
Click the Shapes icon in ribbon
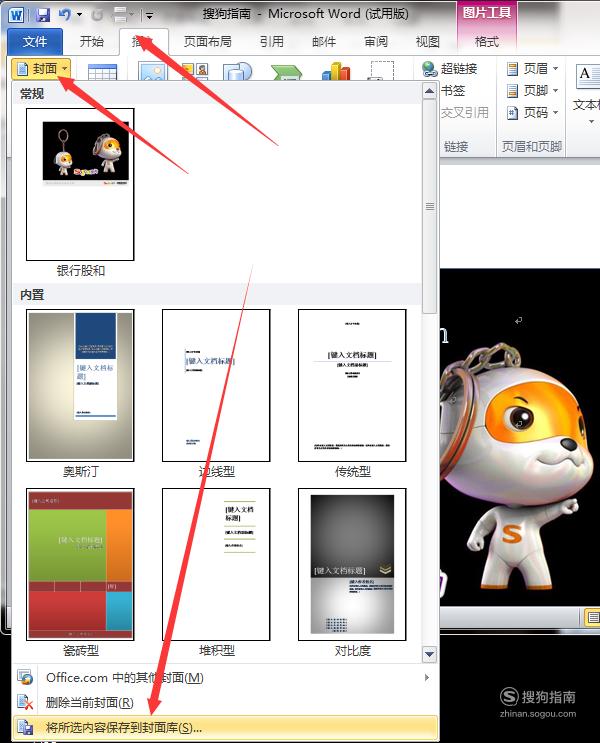pyautogui.click(x=237, y=71)
